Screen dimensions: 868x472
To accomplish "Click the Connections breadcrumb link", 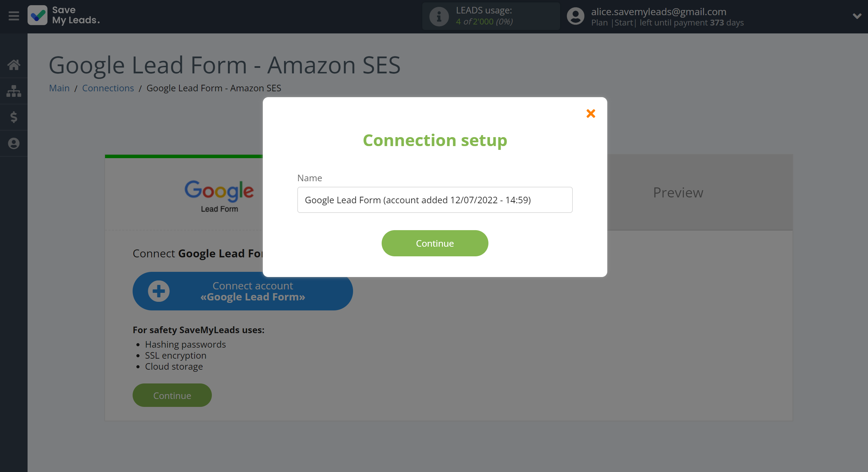I will click(x=107, y=88).
